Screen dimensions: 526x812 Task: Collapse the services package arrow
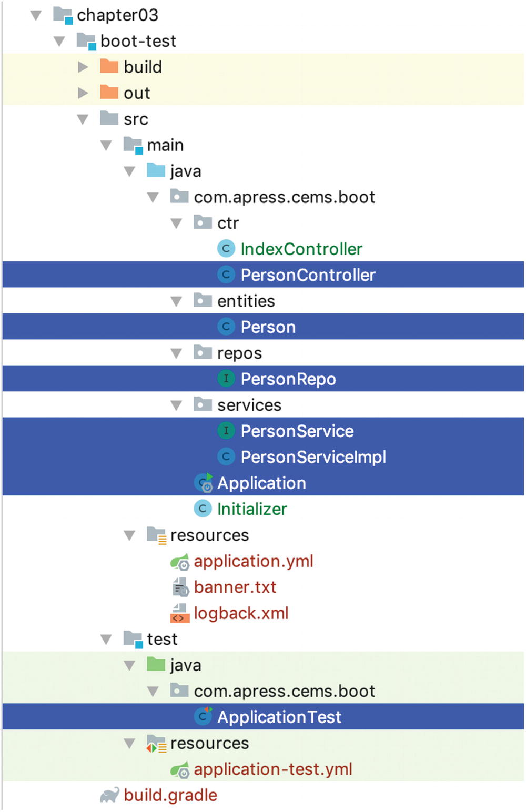point(176,405)
